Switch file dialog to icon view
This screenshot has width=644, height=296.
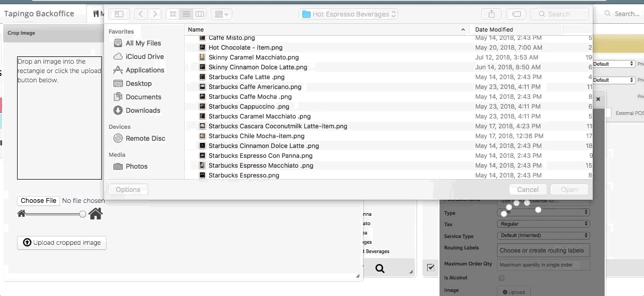pos(173,14)
